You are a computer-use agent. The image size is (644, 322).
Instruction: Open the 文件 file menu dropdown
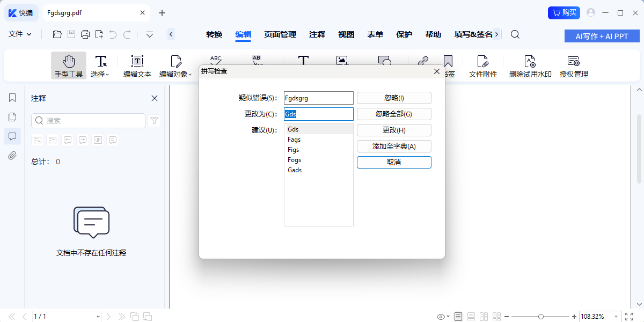pos(20,33)
